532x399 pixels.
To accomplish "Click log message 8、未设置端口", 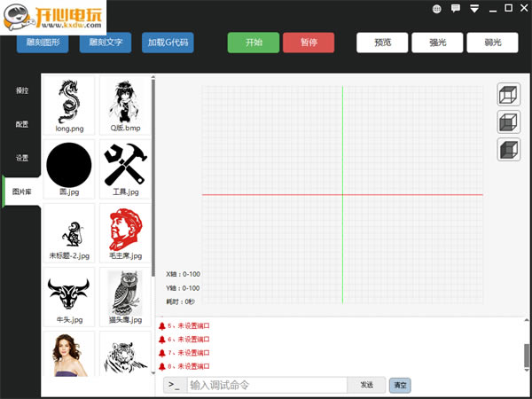I will click(189, 367).
